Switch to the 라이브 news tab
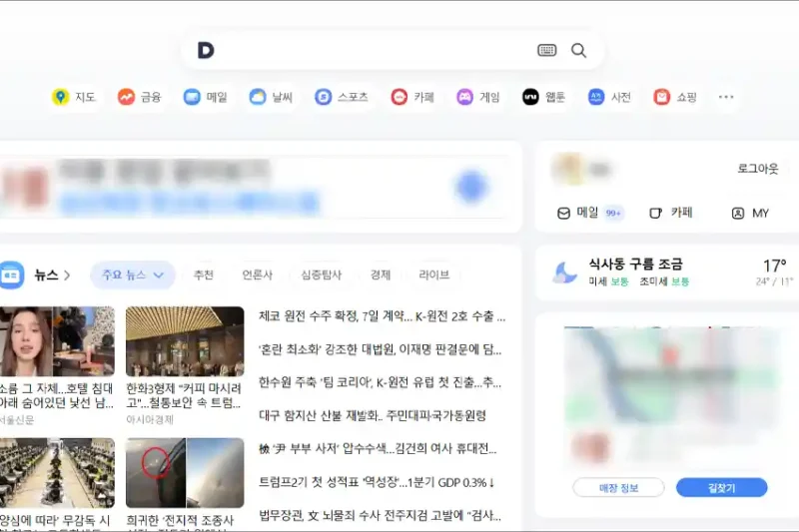Screen dimensions: 799x532 [434, 274]
